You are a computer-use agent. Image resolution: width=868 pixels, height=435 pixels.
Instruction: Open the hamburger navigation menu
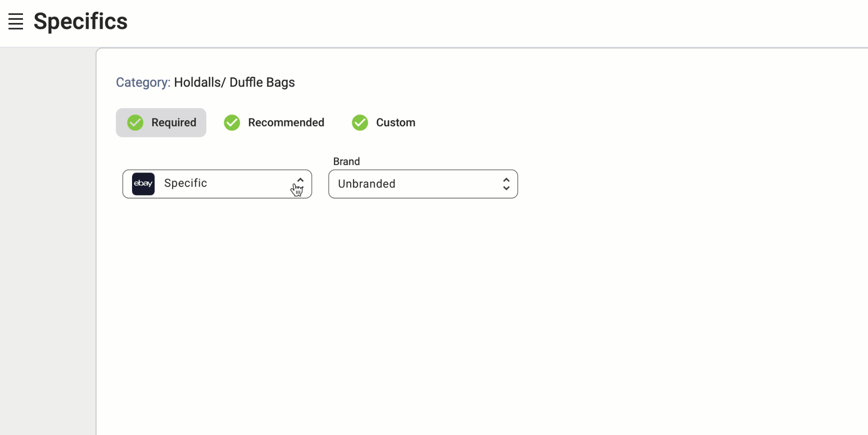(16, 21)
